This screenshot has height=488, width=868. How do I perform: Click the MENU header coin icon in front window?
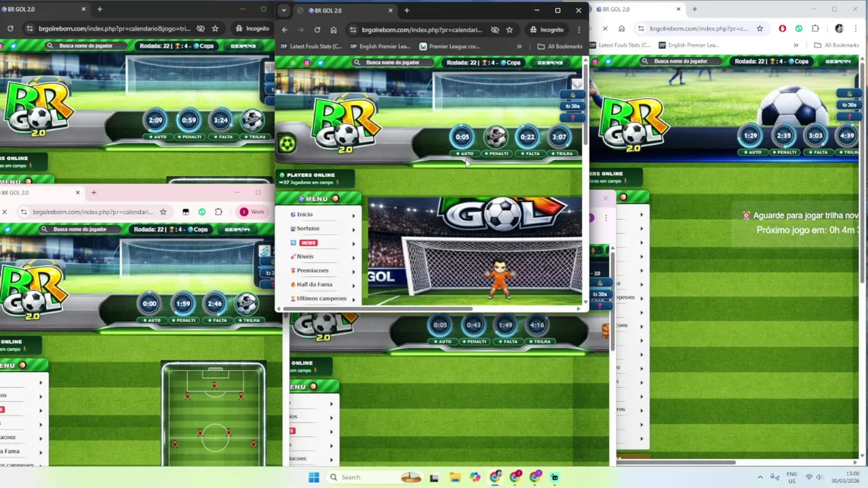pyautogui.click(x=335, y=199)
